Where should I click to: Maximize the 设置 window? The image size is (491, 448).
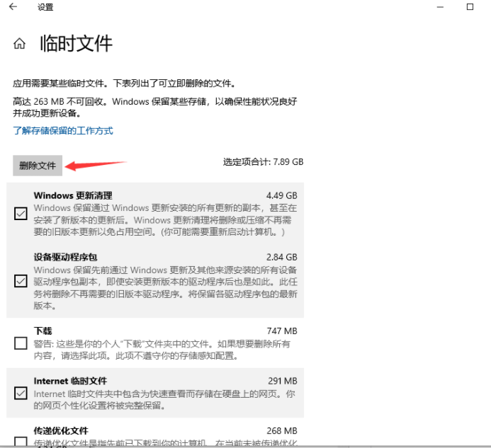pos(470,7)
